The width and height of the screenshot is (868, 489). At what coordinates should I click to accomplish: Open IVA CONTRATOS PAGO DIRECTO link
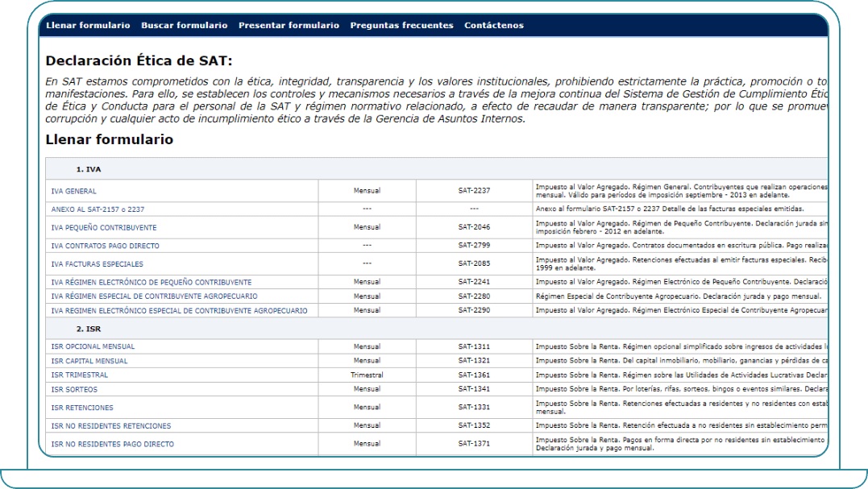[x=106, y=246]
